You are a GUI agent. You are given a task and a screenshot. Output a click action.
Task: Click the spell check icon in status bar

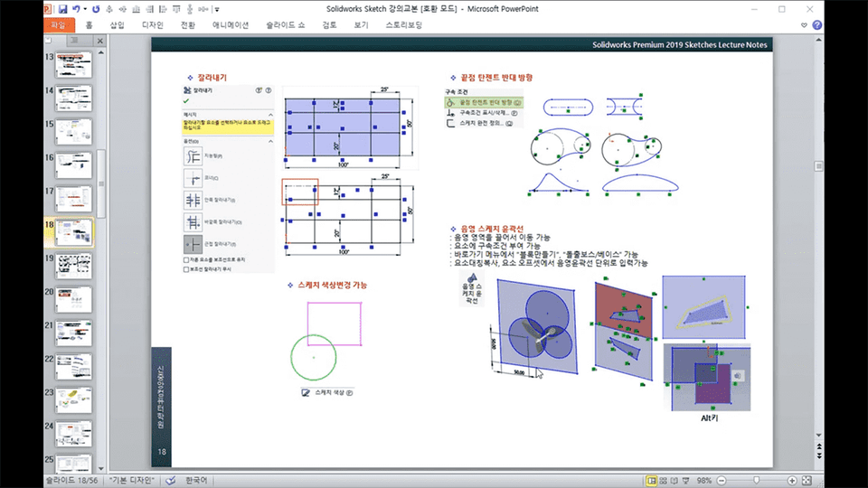coord(171,481)
